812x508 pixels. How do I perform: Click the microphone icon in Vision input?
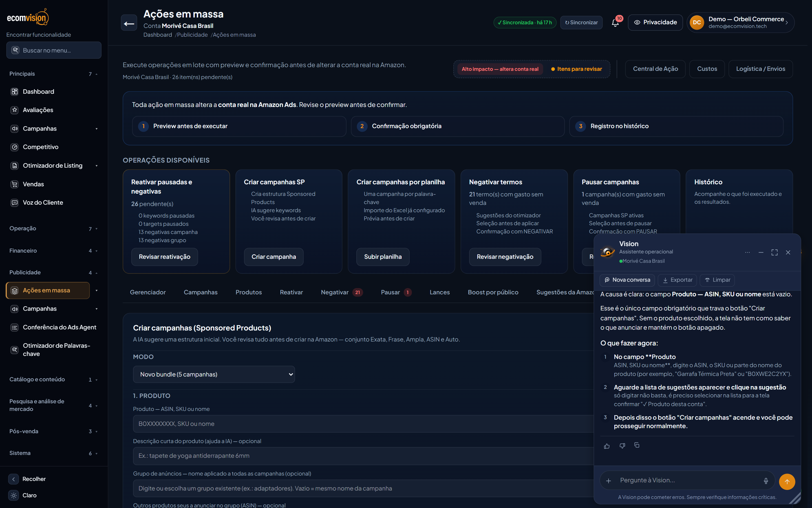pos(766,481)
